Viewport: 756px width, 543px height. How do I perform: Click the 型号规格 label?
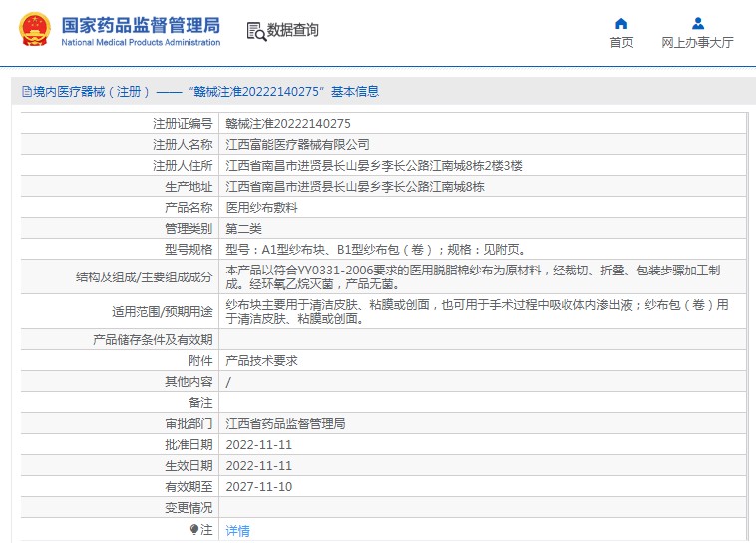click(189, 250)
